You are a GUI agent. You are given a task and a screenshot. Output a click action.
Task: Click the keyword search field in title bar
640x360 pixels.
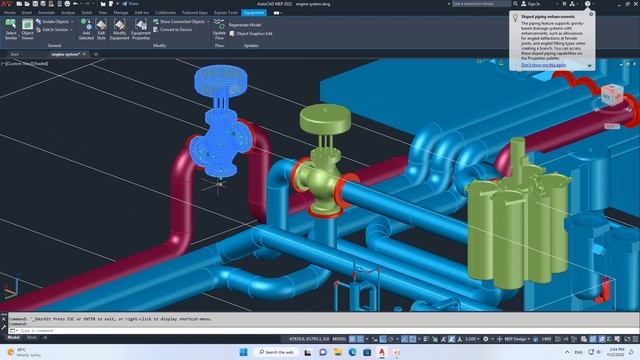(x=481, y=4)
